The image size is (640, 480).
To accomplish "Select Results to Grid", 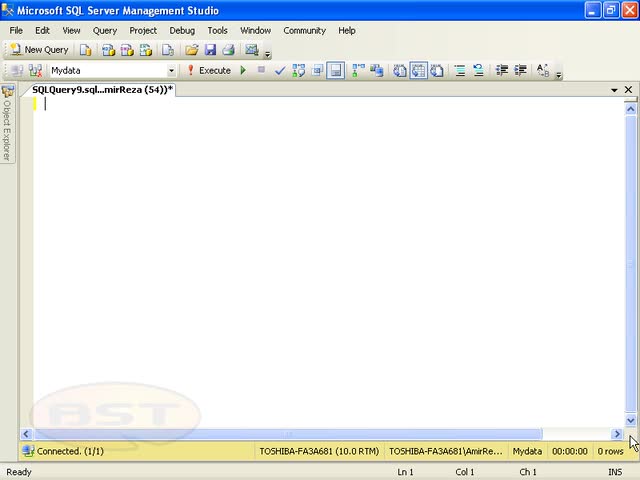I will 418,71.
